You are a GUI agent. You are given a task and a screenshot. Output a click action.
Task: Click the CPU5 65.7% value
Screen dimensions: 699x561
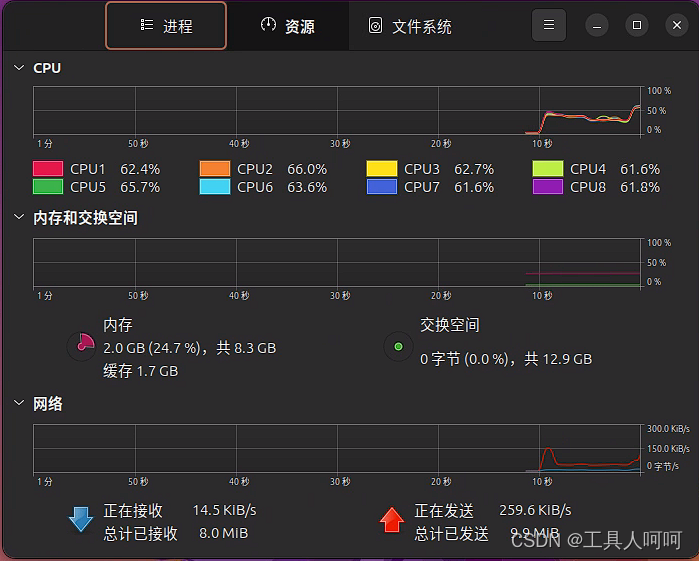coord(140,187)
